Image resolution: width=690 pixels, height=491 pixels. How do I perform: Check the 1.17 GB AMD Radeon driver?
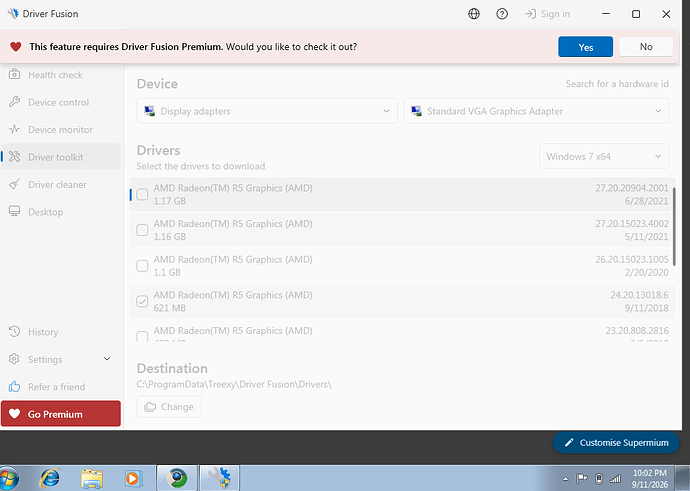tap(142, 194)
